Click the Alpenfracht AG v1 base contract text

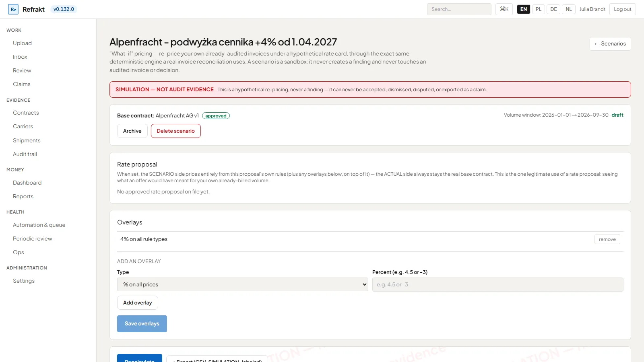(x=177, y=115)
